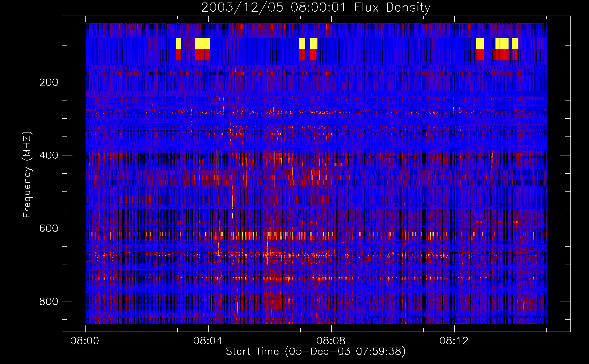The width and height of the screenshot is (589, 364).
Task: Click the red block under the leftmost yellow block
Action: (x=178, y=55)
